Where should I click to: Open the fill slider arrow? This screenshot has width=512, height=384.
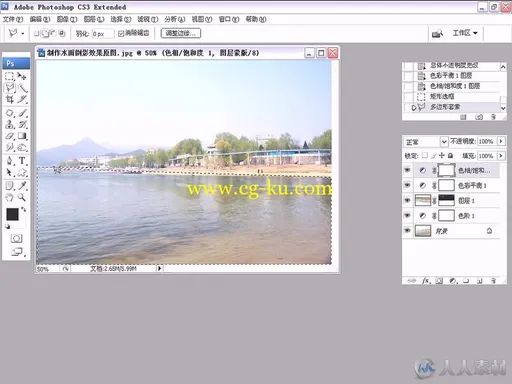[501, 156]
